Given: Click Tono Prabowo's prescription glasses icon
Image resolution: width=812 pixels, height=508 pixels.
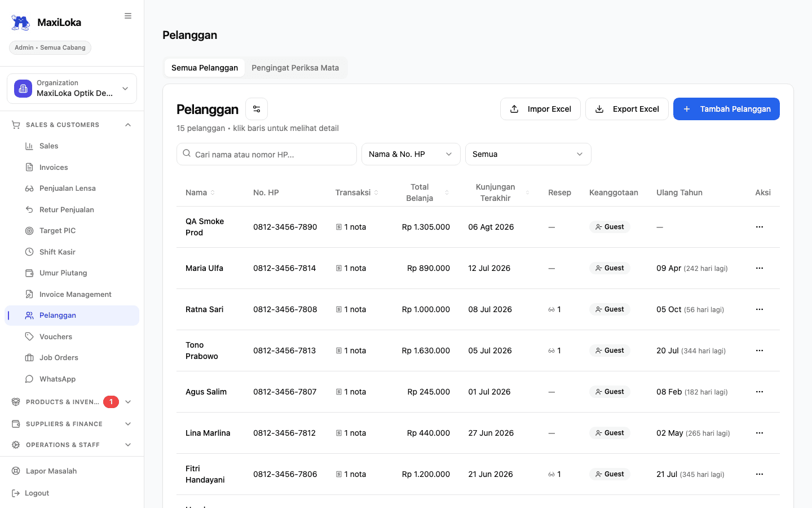Looking at the screenshot, I should pos(551,351).
